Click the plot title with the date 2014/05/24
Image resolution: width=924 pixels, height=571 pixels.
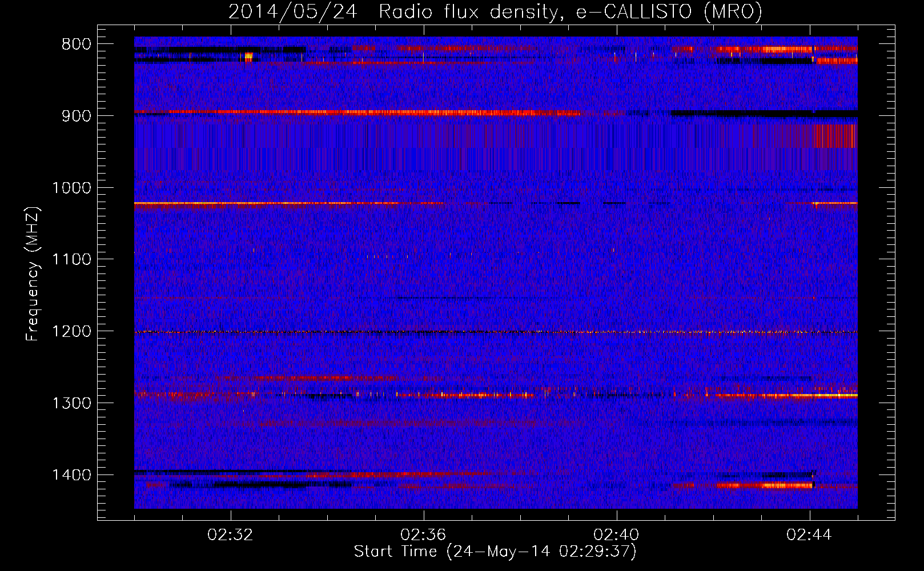(x=495, y=11)
